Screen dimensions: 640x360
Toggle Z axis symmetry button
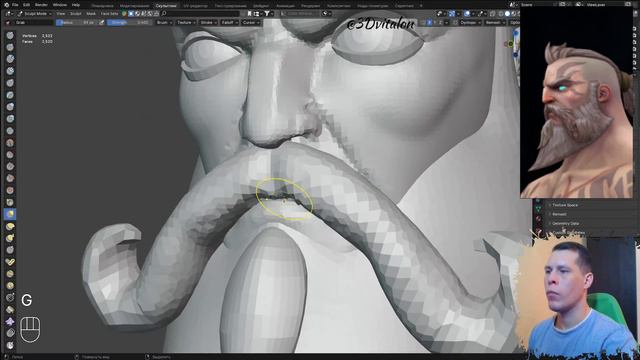(440, 22)
